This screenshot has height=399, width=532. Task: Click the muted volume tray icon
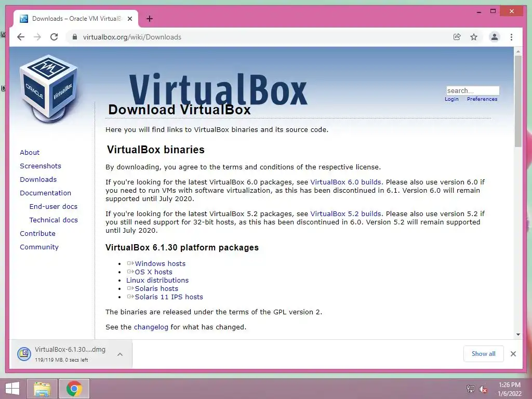tap(483, 389)
